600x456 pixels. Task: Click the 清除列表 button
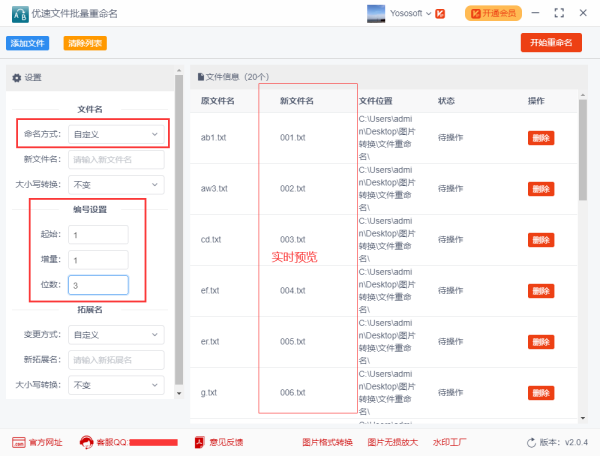pyautogui.click(x=85, y=43)
